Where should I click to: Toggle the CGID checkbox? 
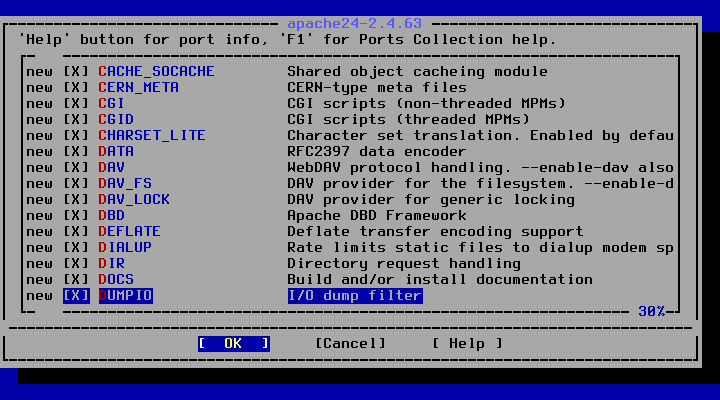pos(76,120)
